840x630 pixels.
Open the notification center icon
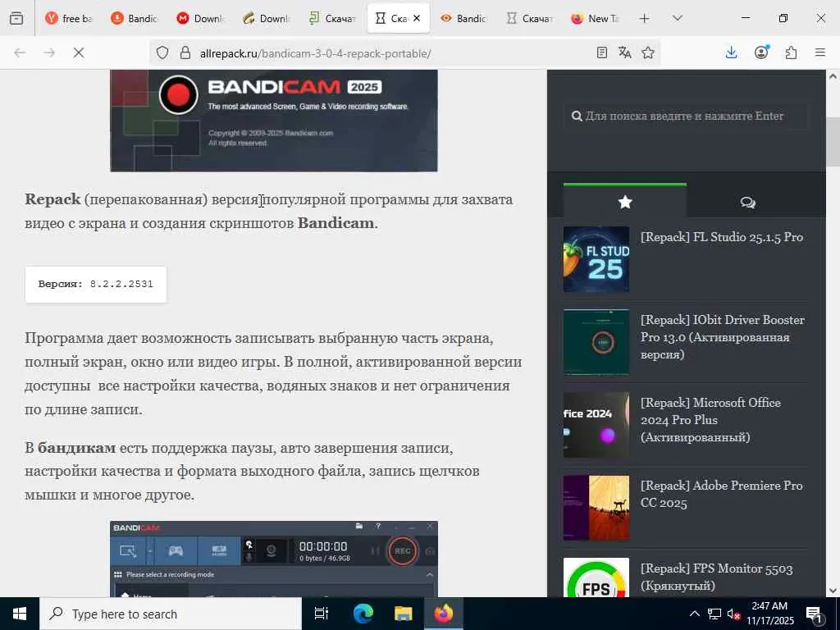815,614
